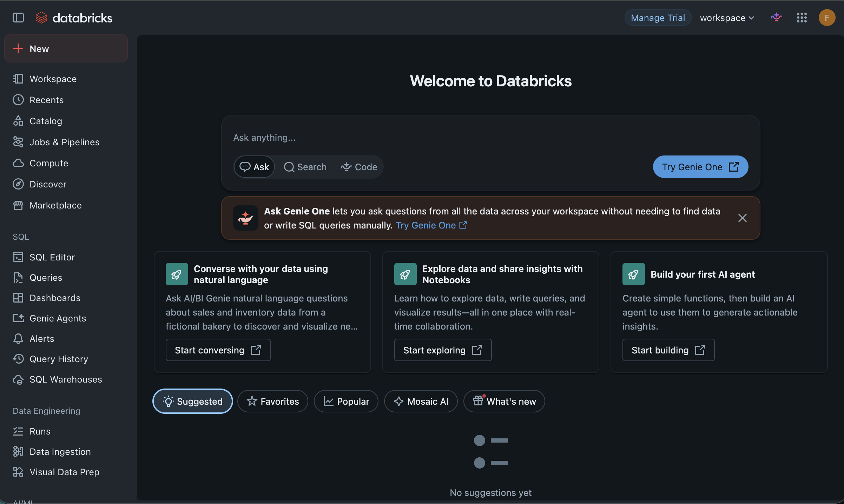The height and width of the screenshot is (504, 844).
Task: Select the Mosaic AI tab
Action: 421,401
